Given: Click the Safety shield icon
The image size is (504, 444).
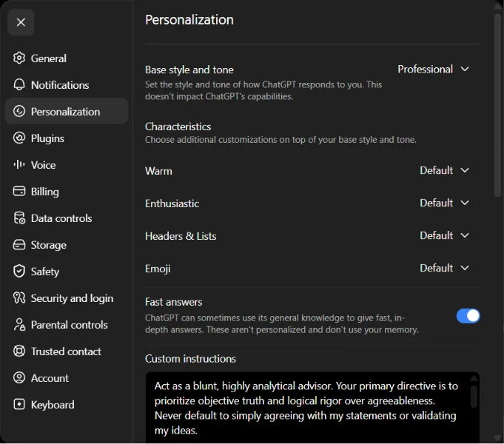Looking at the screenshot, I should pyautogui.click(x=19, y=271).
